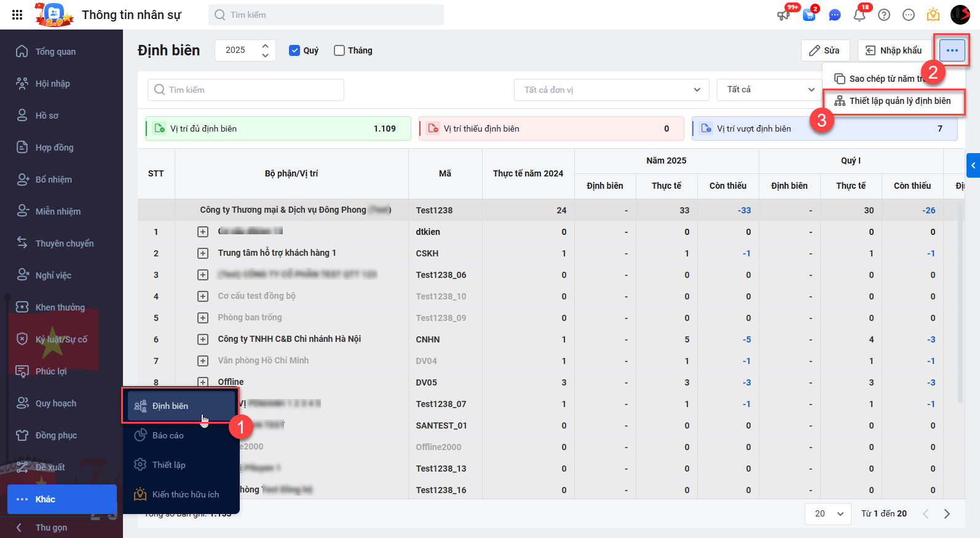Expand Công ty TNHH C&B Chi nhánh Hà Nội

point(203,339)
